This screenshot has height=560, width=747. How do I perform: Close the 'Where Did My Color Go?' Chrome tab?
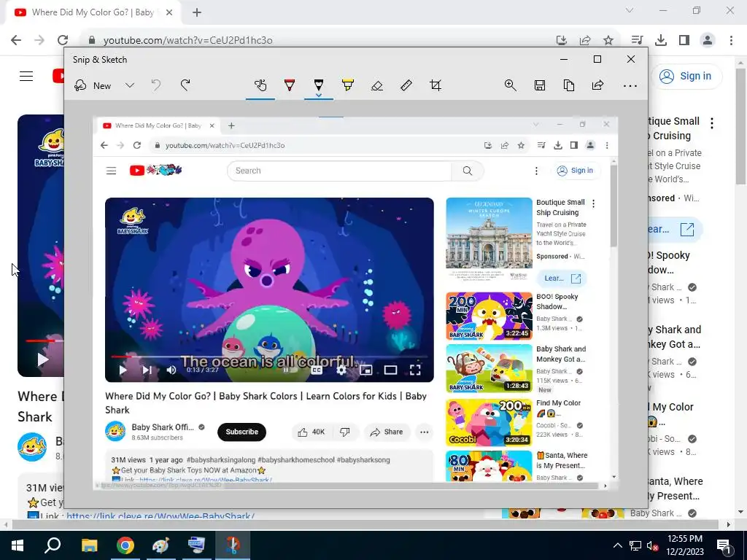click(169, 13)
